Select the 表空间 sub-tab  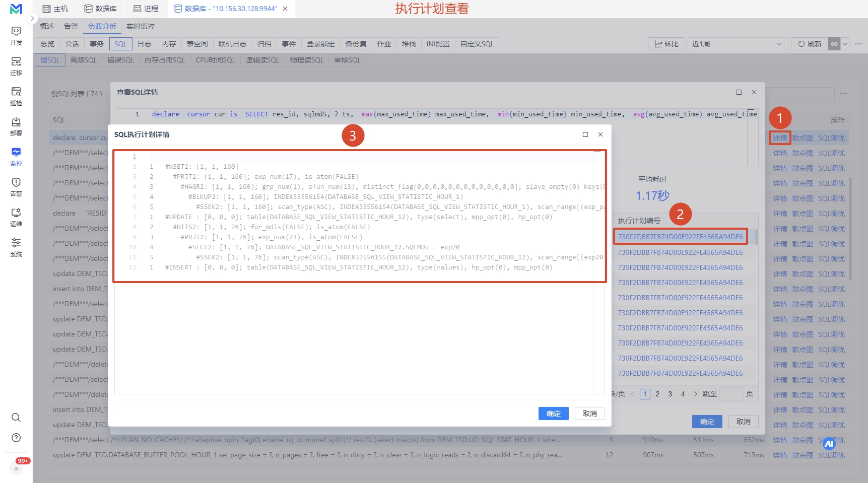click(197, 44)
